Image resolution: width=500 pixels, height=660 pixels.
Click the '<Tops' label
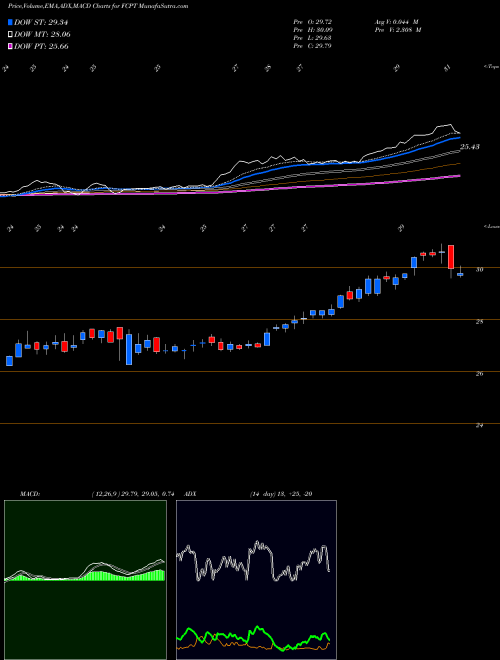pos(491,67)
